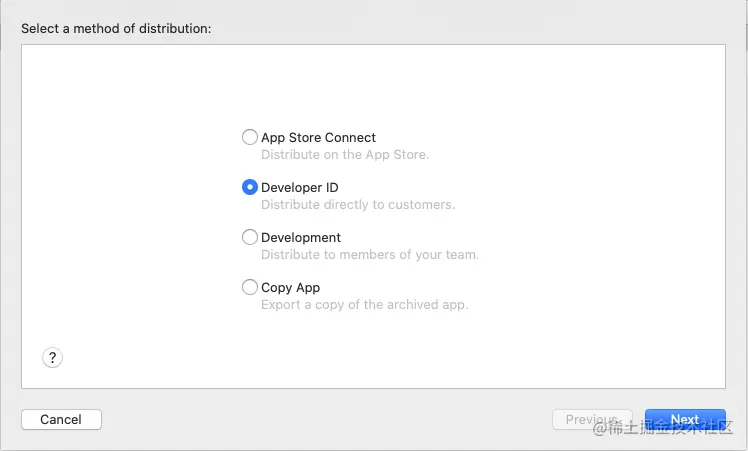Click 'Export a copy of the archived app.' text
The height and width of the screenshot is (451, 748).
364,305
